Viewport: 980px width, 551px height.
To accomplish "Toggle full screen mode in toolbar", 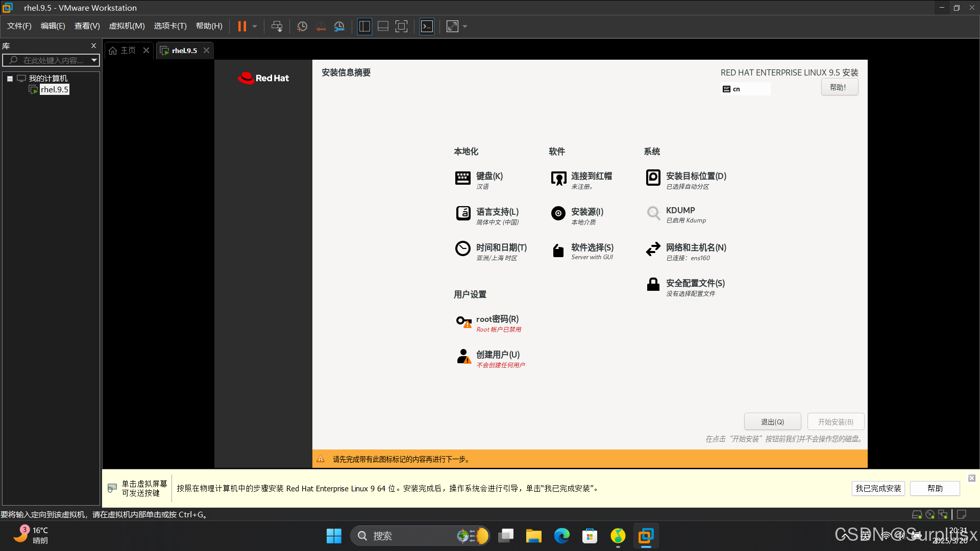I will 402,27.
